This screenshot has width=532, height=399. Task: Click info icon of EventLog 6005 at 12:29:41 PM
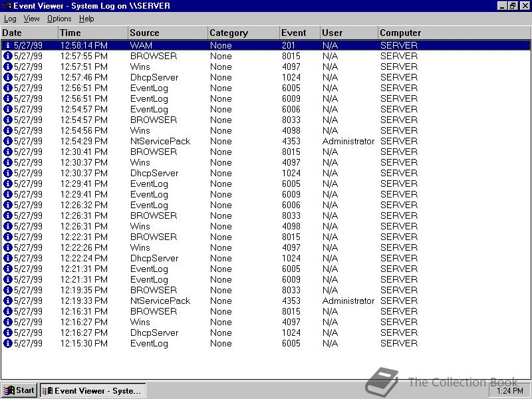tap(8, 184)
